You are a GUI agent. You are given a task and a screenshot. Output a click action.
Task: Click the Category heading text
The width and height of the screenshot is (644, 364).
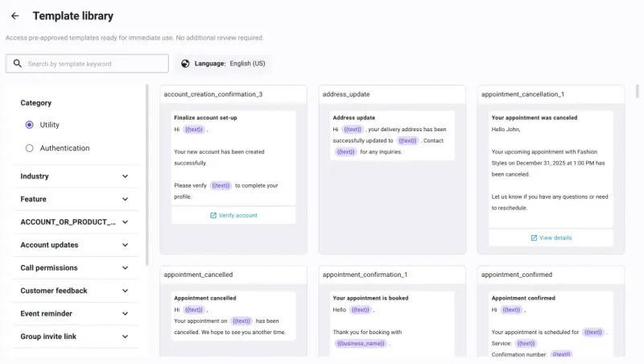point(35,103)
